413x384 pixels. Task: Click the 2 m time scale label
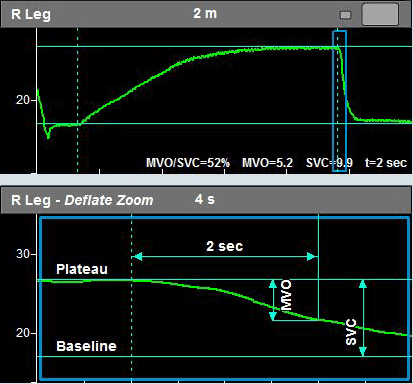click(205, 14)
